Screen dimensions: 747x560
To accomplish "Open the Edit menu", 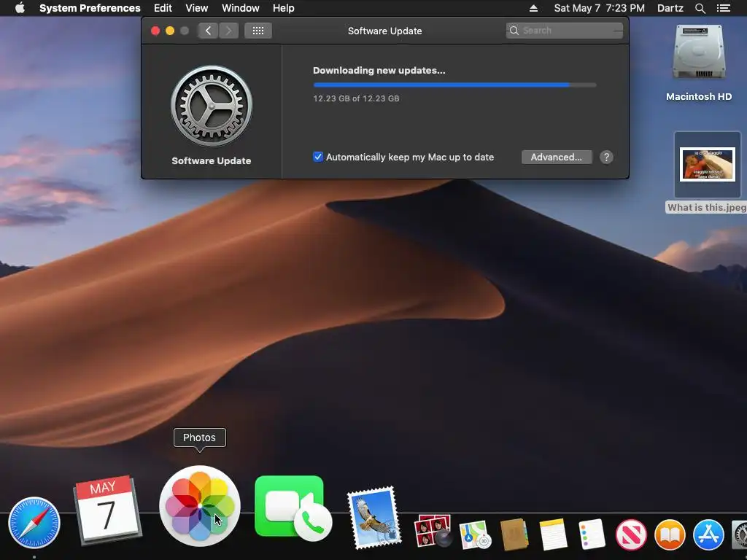I will pyautogui.click(x=163, y=8).
